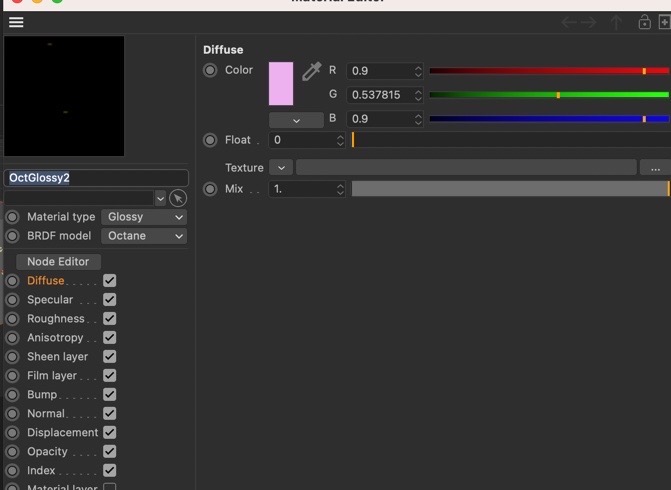671x490 pixels.
Task: Click the pink diffuse color swatch
Action: coord(281,83)
